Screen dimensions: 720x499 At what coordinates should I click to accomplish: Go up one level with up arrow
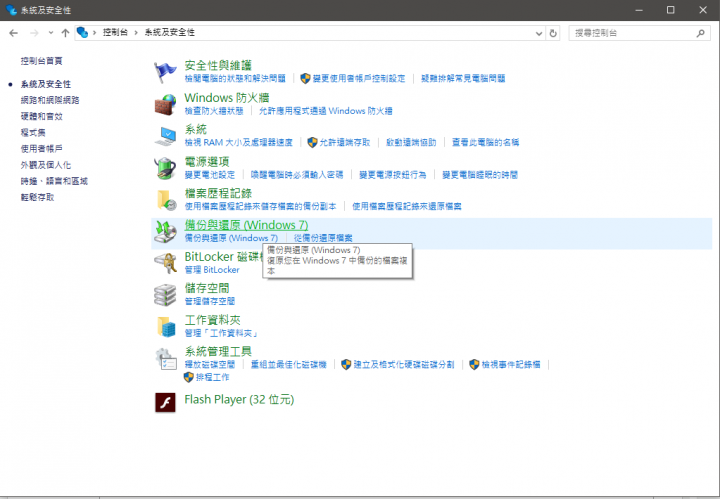click(65, 33)
